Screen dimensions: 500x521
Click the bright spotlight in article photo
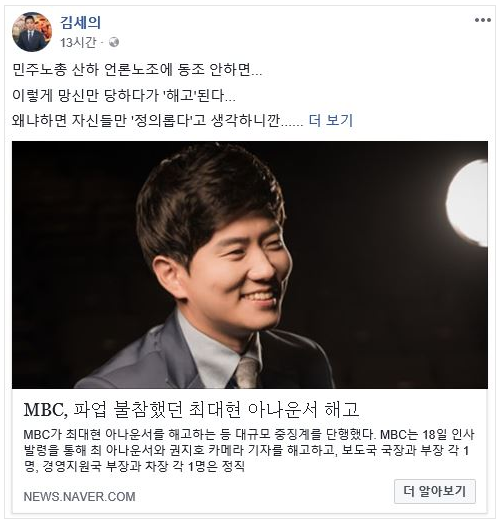pyautogui.click(x=467, y=202)
